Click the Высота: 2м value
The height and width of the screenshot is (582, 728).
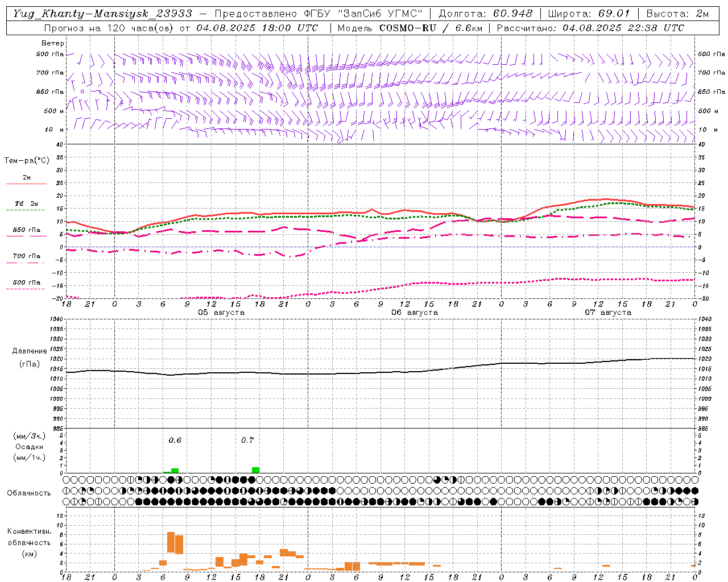[677, 14]
